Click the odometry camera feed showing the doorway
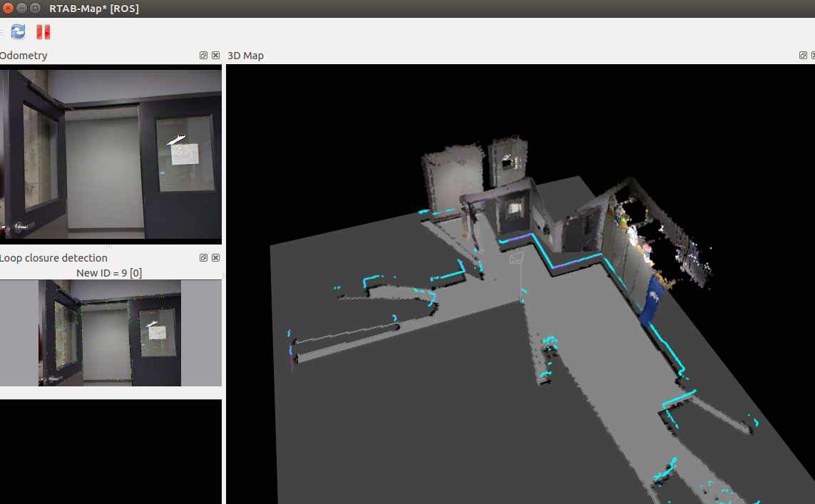 [x=111, y=153]
